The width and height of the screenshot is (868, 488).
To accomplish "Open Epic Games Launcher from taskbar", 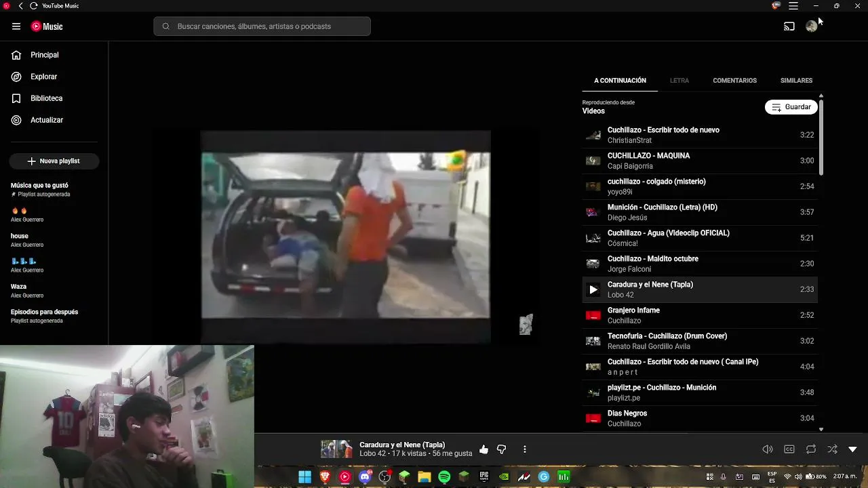I will pyautogui.click(x=484, y=477).
